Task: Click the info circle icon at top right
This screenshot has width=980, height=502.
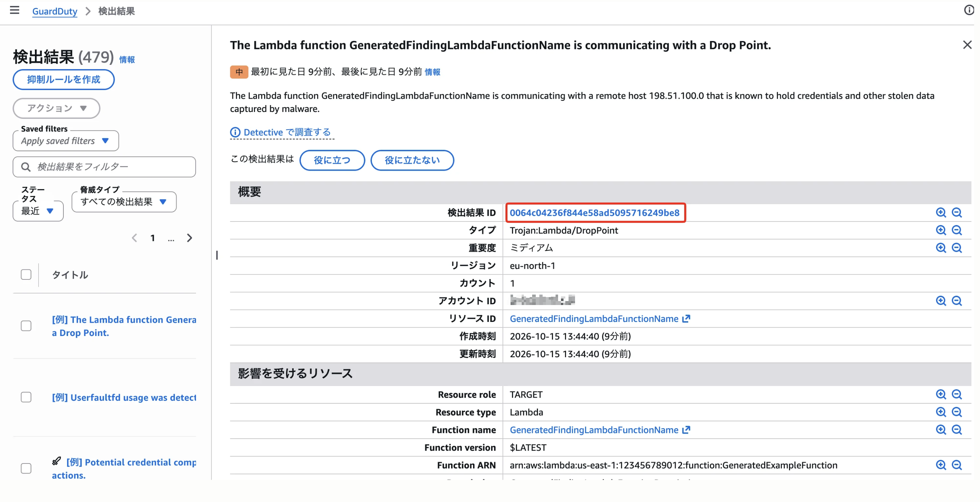Action: coord(969,10)
